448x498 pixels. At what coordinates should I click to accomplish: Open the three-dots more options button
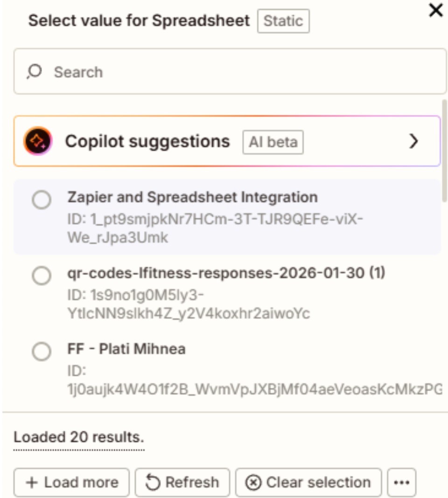[401, 483]
